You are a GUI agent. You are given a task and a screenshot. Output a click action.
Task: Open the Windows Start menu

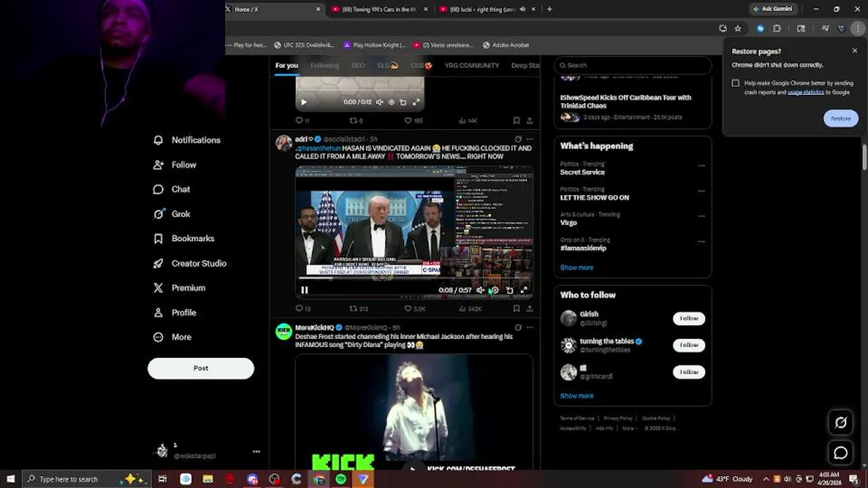11,479
